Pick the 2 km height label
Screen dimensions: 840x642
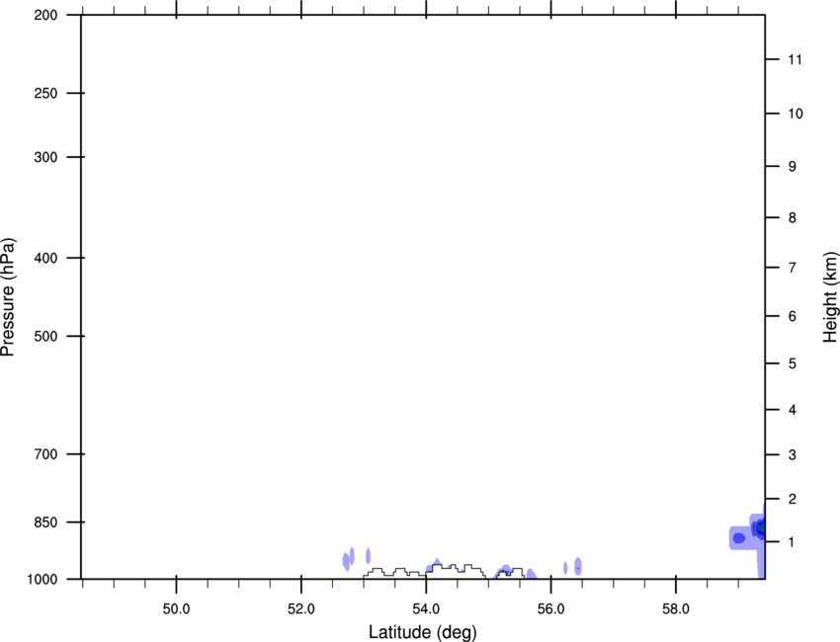click(x=792, y=499)
